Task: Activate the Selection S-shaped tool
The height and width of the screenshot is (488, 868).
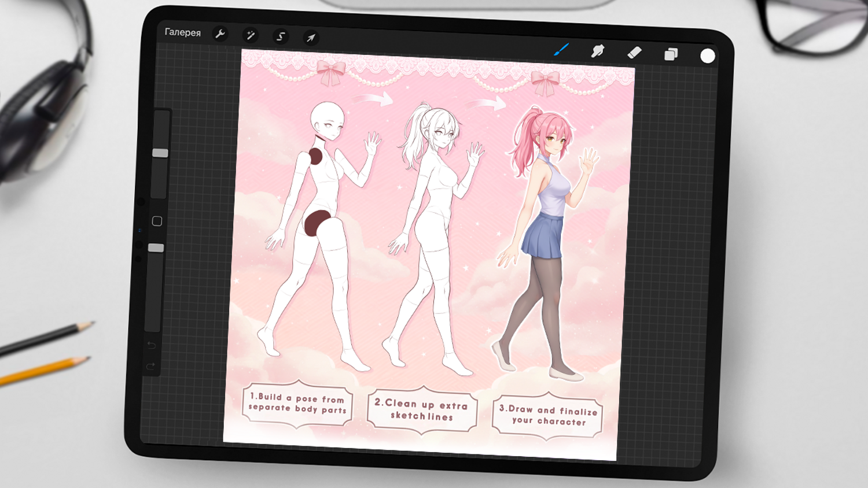Action: (x=281, y=36)
